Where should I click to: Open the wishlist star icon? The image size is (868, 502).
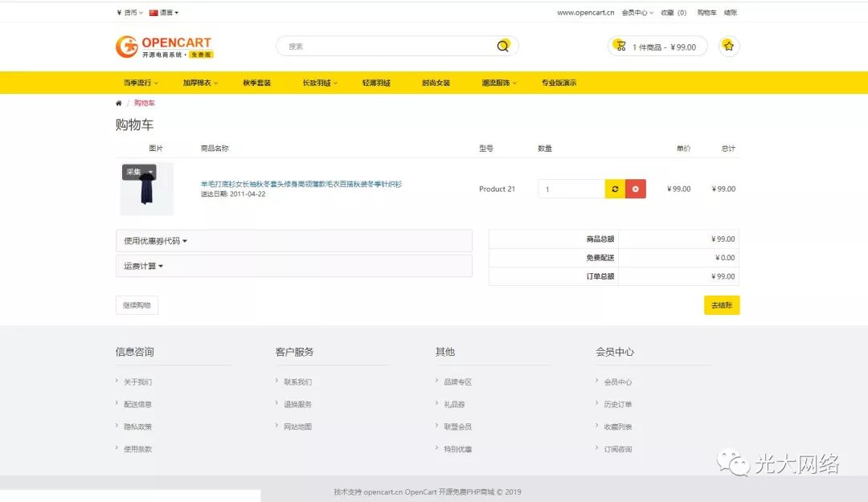[728, 47]
